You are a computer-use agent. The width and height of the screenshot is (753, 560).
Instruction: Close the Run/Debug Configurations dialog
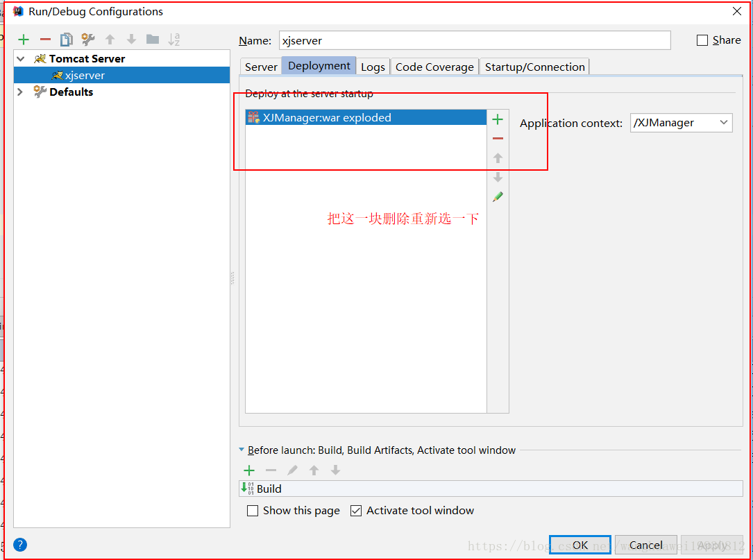coord(737,11)
